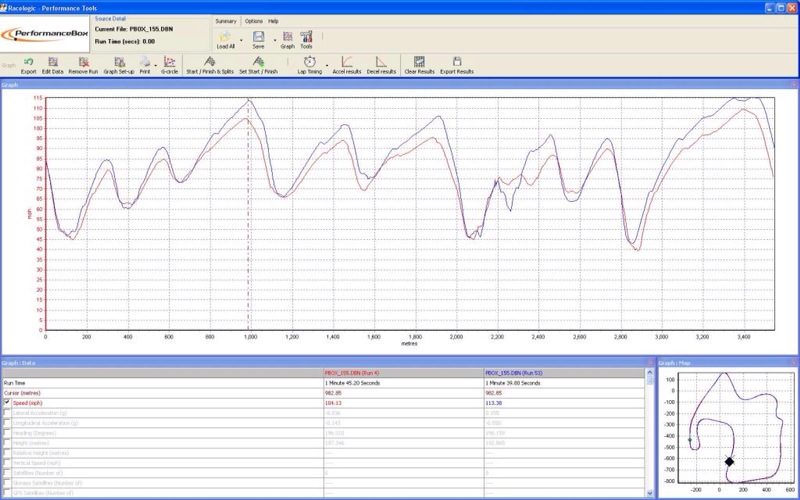Viewport: 800px width, 500px height.
Task: Open the Options menu
Action: click(x=254, y=20)
